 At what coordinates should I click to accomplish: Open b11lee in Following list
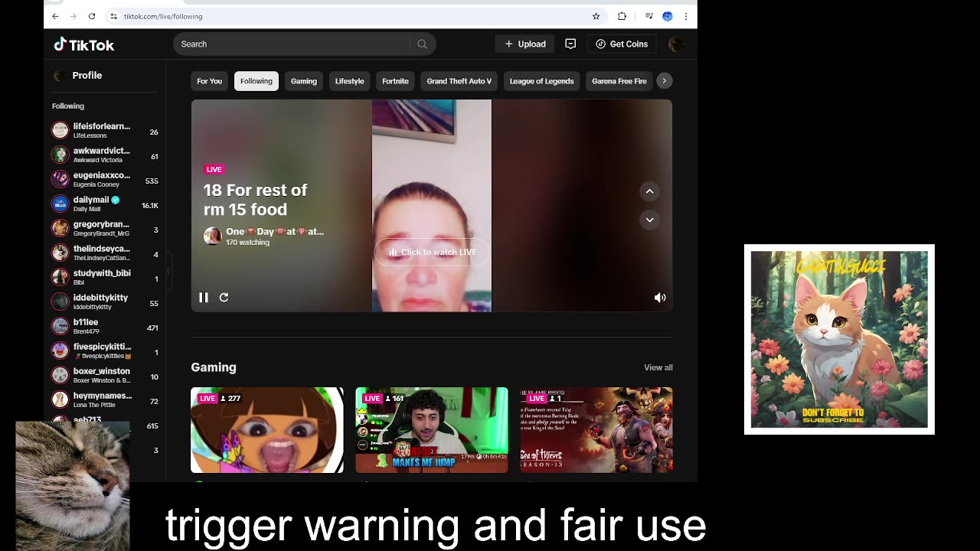tap(105, 328)
